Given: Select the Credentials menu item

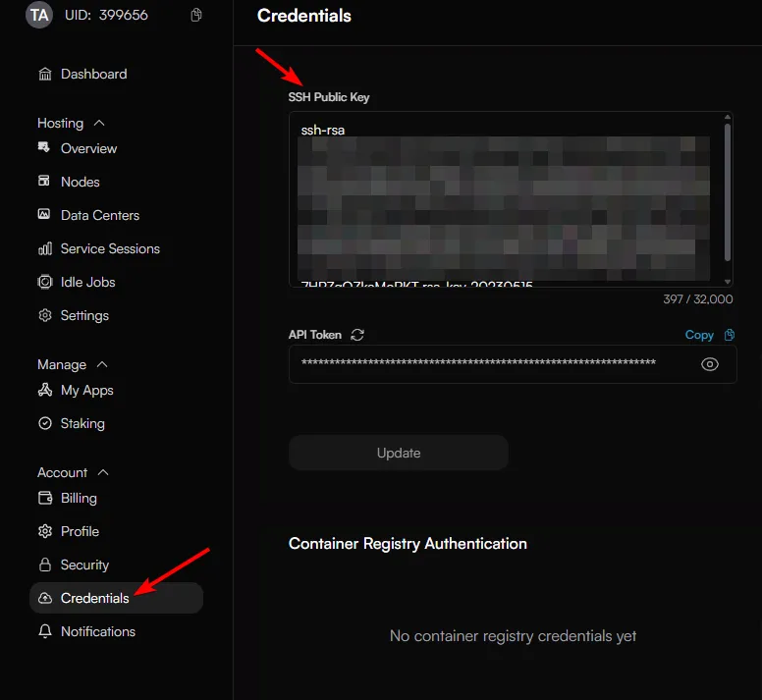Looking at the screenshot, I should click(116, 598).
